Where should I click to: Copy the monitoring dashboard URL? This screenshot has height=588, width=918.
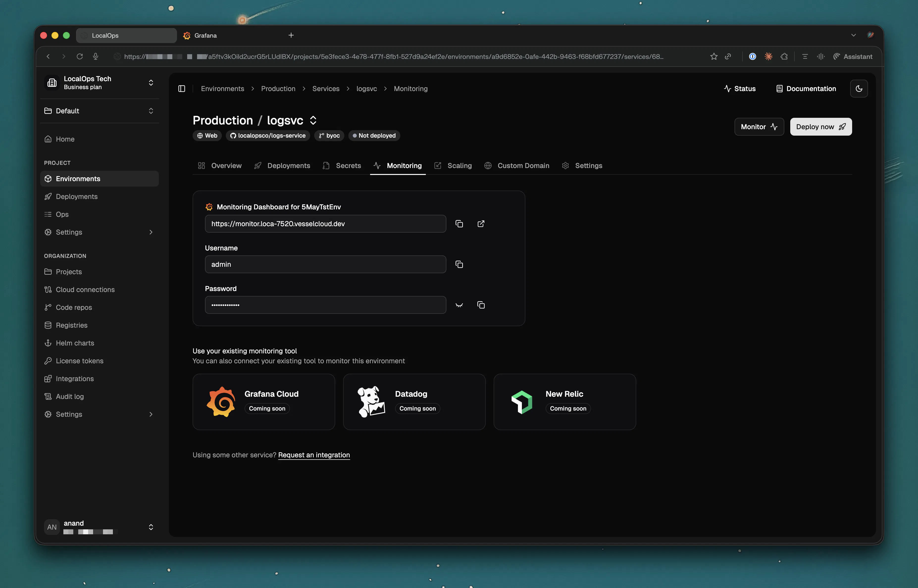point(459,224)
